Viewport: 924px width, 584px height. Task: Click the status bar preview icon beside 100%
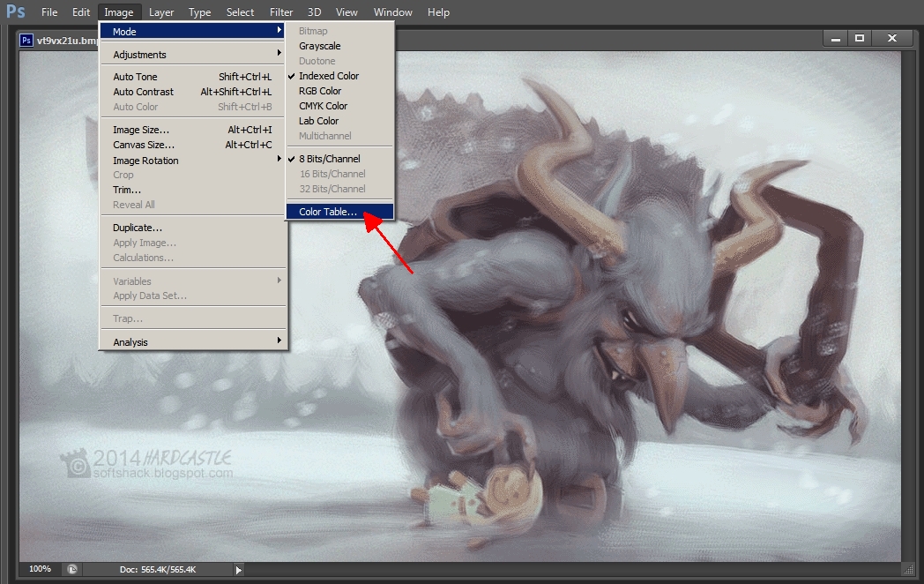[x=72, y=569]
